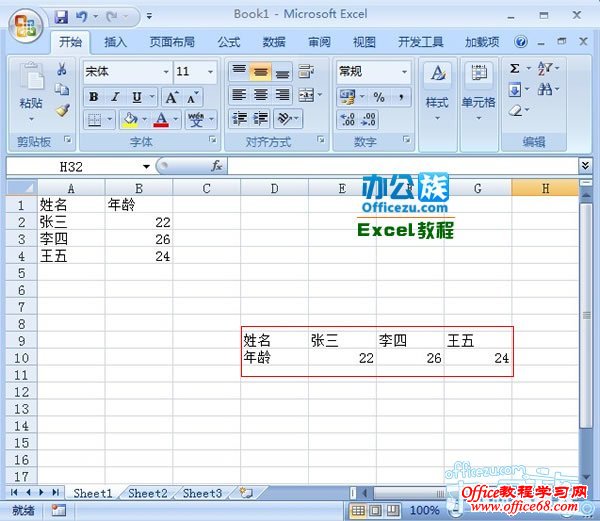600x521 pixels.
Task: Toggle bottom vertical alignment
Action: click(x=282, y=72)
